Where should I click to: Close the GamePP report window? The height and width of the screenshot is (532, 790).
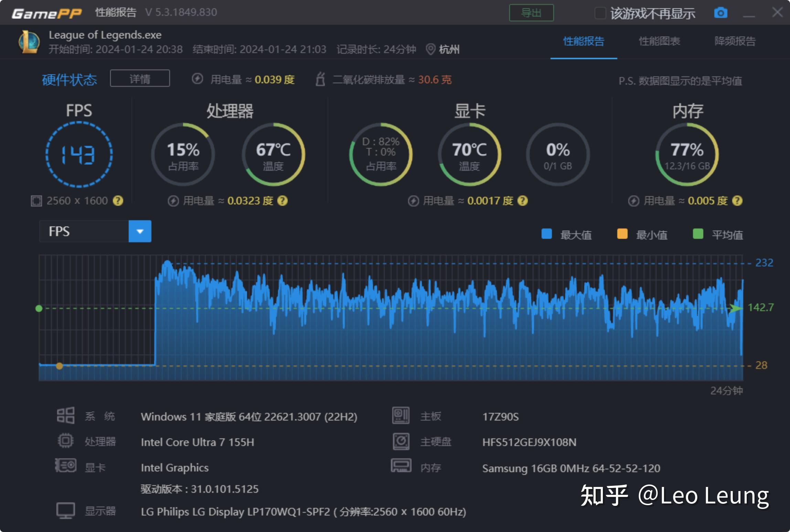pos(777,12)
